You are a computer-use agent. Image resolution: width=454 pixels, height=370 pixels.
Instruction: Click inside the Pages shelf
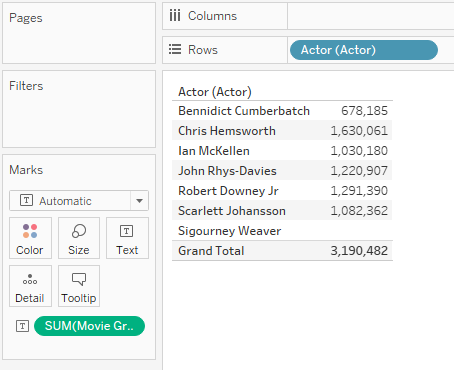pyautogui.click(x=79, y=33)
